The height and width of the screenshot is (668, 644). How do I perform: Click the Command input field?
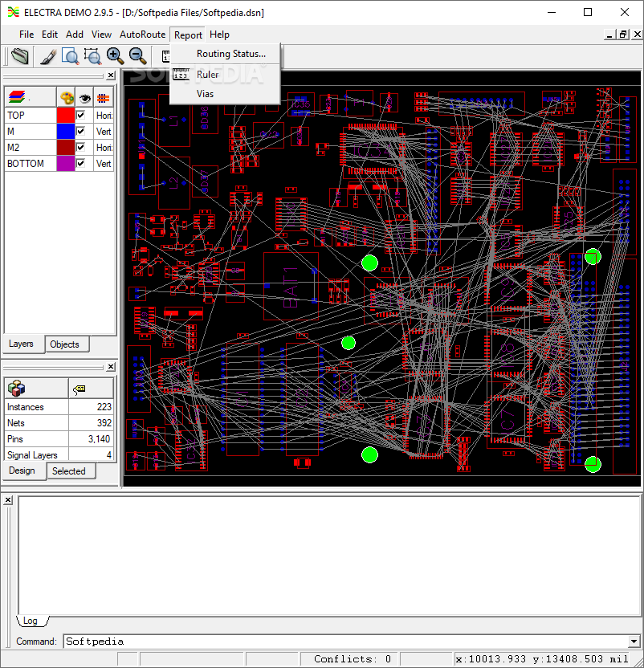click(345, 642)
